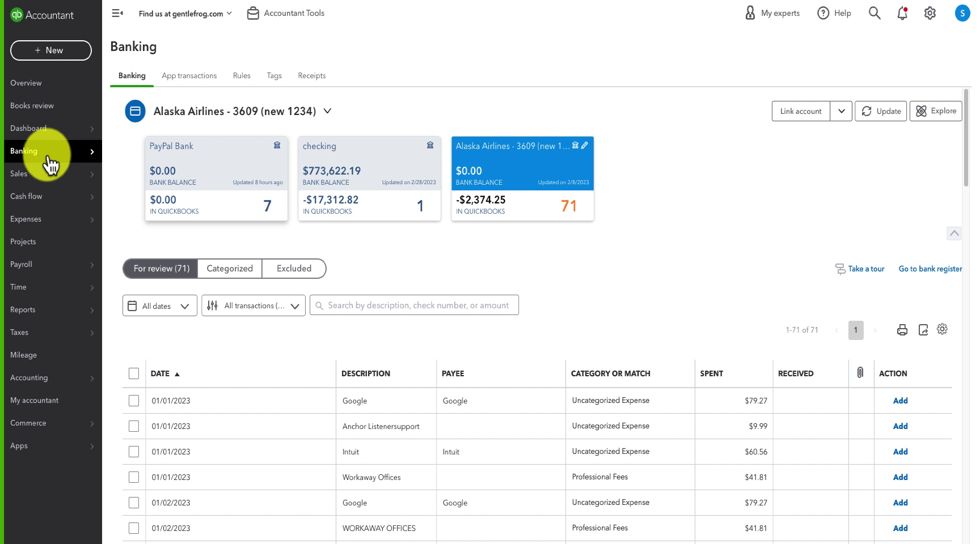
Task: Check the Intuit row checkbox
Action: pos(134,452)
